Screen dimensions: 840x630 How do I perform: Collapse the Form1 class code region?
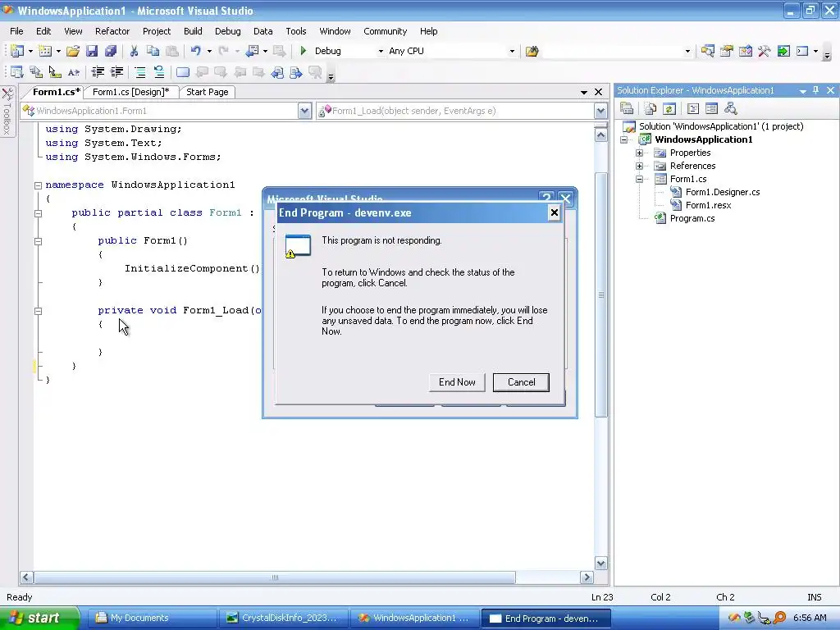click(x=38, y=213)
